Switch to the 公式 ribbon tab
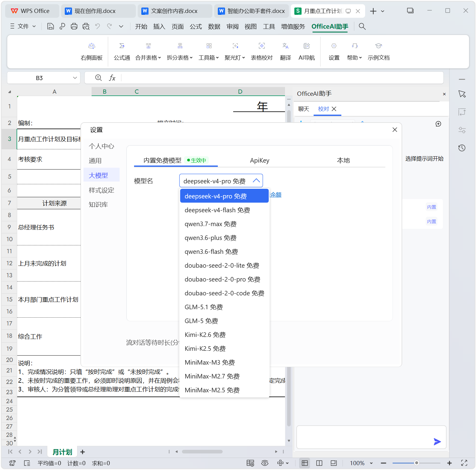The height and width of the screenshot is (470, 476). (196, 26)
